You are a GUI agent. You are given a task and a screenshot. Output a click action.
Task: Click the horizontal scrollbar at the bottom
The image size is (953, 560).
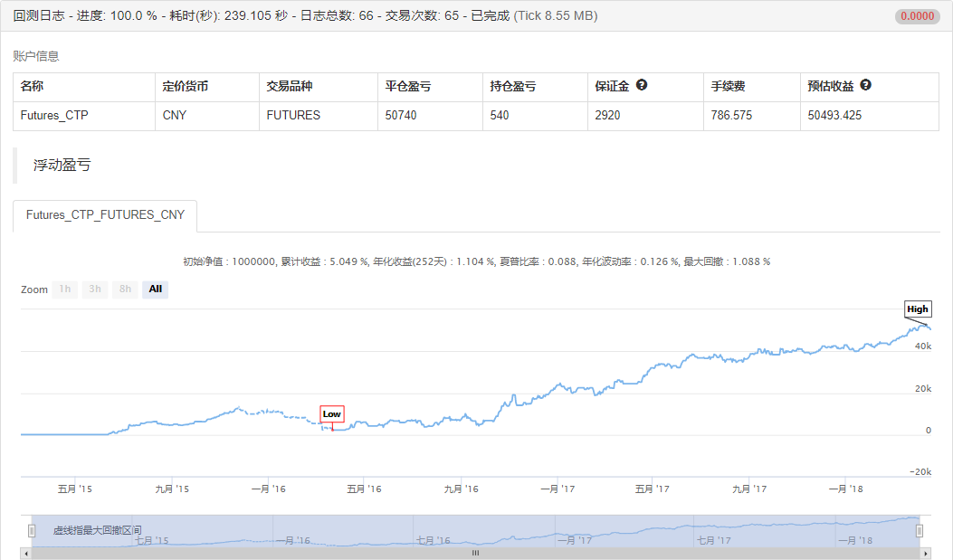coord(475,553)
